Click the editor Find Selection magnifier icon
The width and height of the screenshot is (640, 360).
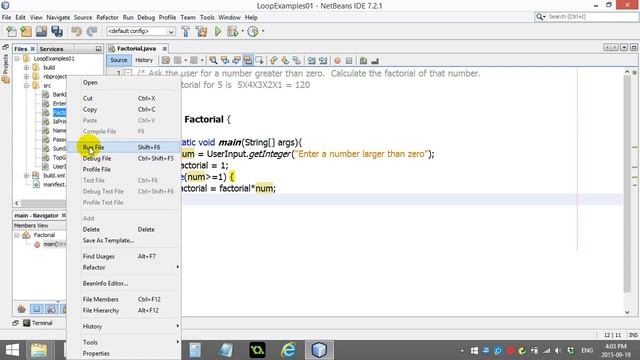pyautogui.click(x=213, y=60)
